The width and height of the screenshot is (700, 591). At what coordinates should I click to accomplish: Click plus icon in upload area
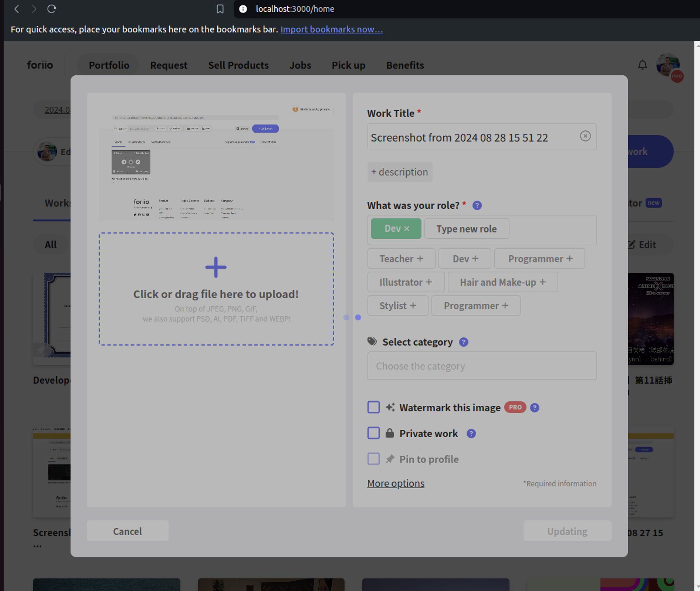[216, 267]
